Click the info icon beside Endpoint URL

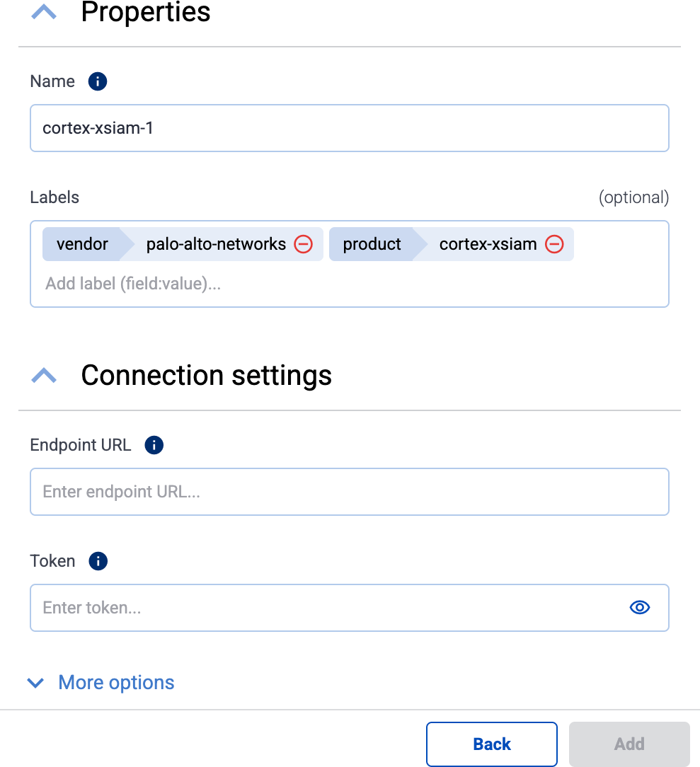click(x=154, y=444)
